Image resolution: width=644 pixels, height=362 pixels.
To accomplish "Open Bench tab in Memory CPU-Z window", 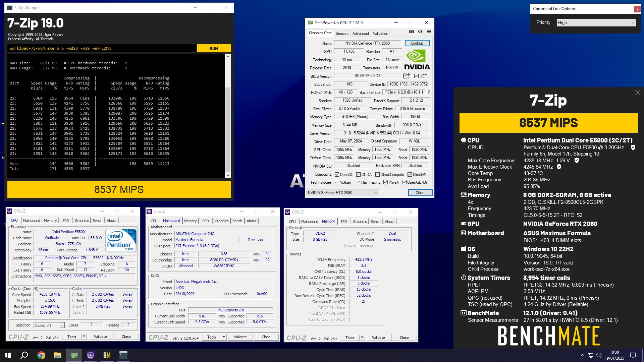I will [x=375, y=222].
